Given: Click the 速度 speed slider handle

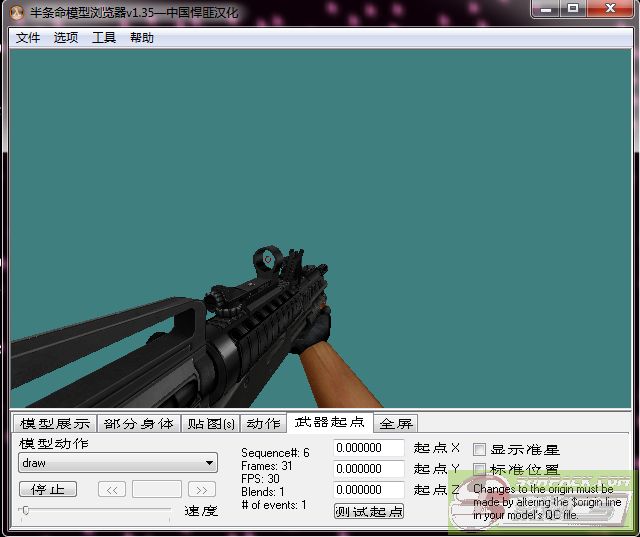Looking at the screenshot, I should 26,510.
